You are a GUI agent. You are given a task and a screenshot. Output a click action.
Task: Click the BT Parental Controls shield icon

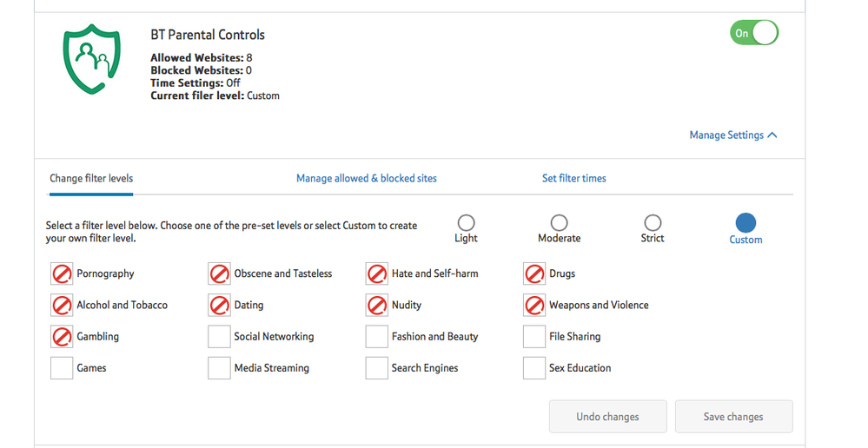92,59
